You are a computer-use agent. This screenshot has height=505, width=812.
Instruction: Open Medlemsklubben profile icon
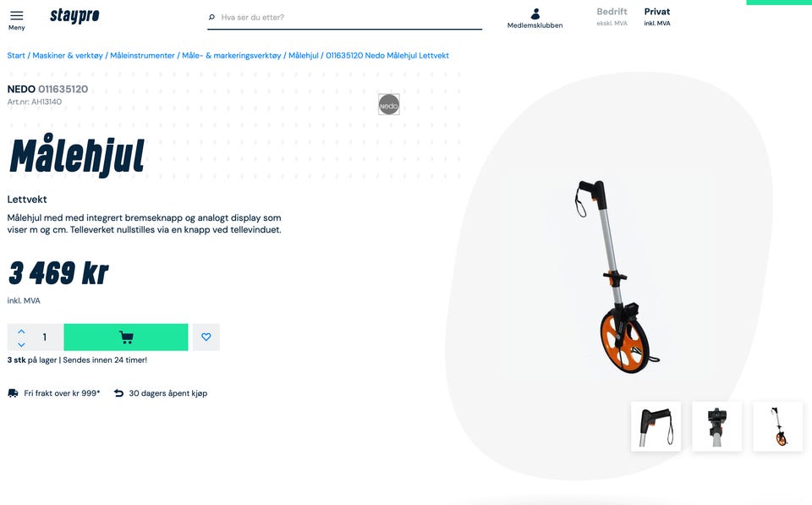click(535, 14)
